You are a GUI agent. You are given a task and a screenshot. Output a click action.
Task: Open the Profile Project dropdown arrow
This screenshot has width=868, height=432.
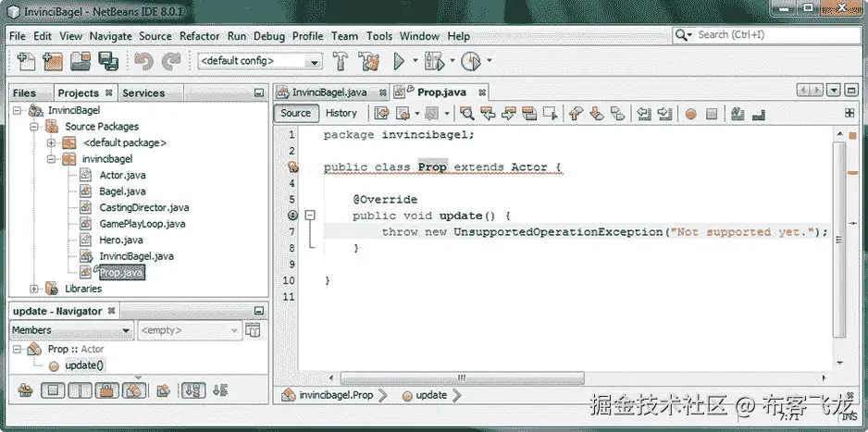pyautogui.click(x=489, y=60)
